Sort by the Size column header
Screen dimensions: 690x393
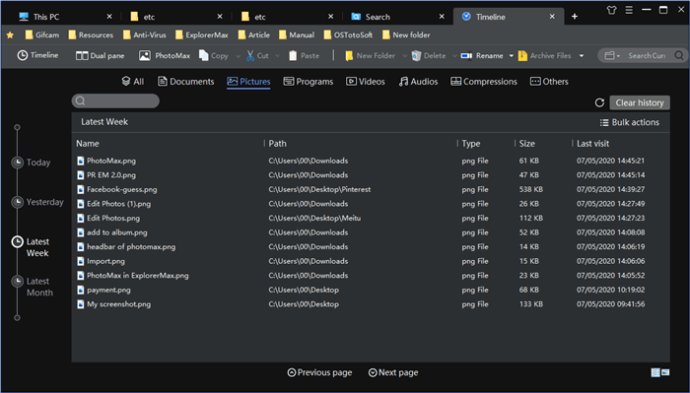tap(527, 143)
